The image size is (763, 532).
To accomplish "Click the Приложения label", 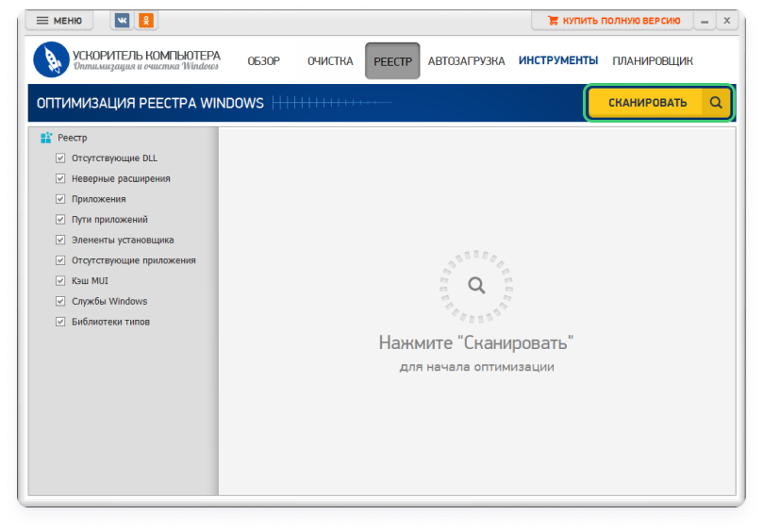I will point(99,199).
